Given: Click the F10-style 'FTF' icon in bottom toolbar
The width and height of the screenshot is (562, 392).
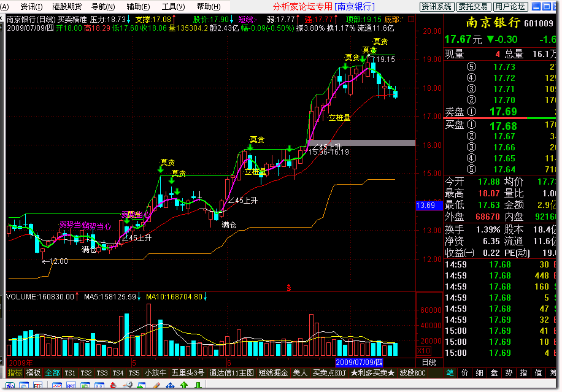Looking at the screenshot, I should (x=37, y=386).
